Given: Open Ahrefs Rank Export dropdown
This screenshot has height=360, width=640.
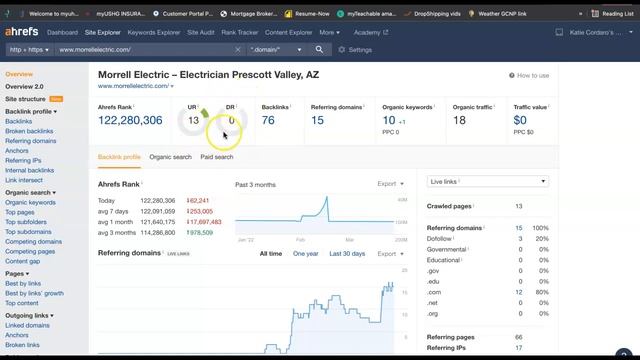Looking at the screenshot, I should tap(391, 184).
